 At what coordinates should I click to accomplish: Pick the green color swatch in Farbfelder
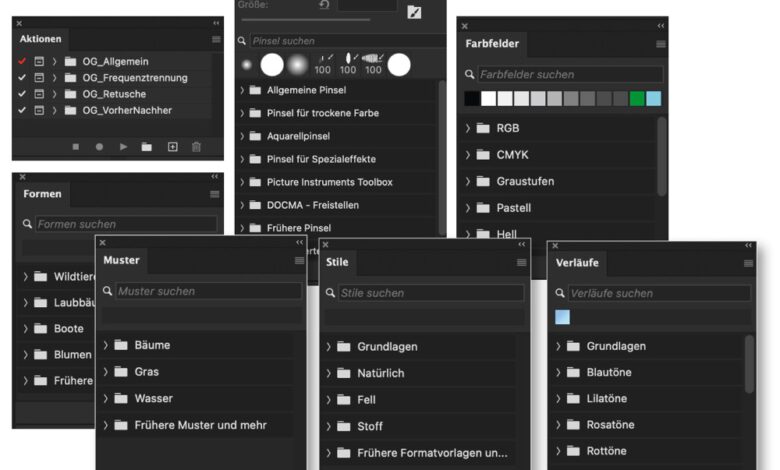click(637, 98)
